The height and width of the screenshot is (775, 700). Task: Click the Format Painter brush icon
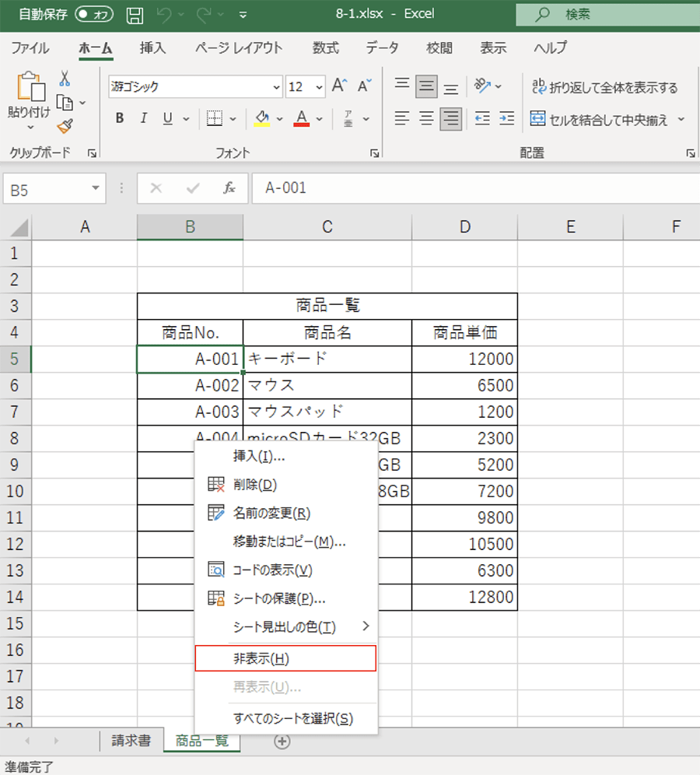point(65,126)
